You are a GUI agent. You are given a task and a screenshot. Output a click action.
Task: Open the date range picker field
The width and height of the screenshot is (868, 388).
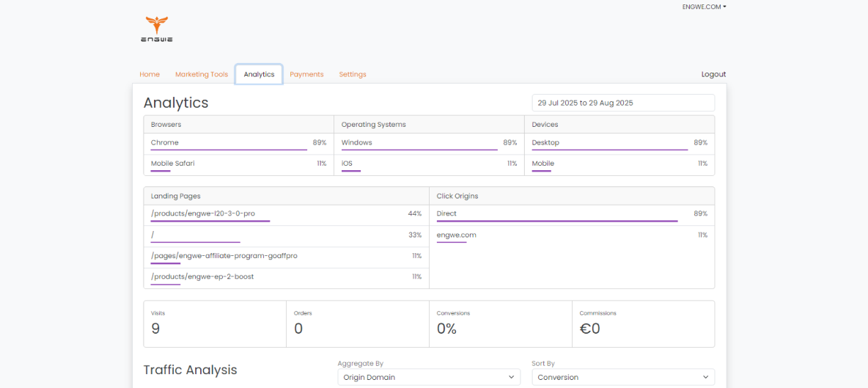click(622, 103)
